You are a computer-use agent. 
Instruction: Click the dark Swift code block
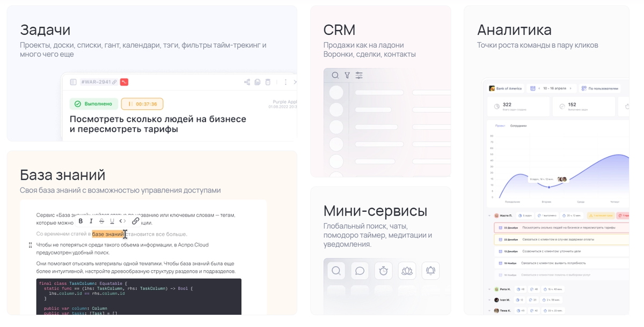click(139, 296)
